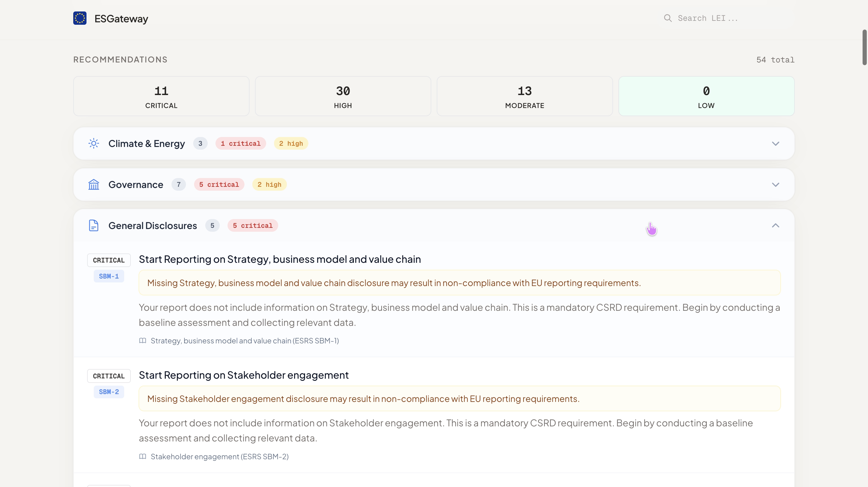
Task: Click the Governance building icon
Action: pos(93,184)
